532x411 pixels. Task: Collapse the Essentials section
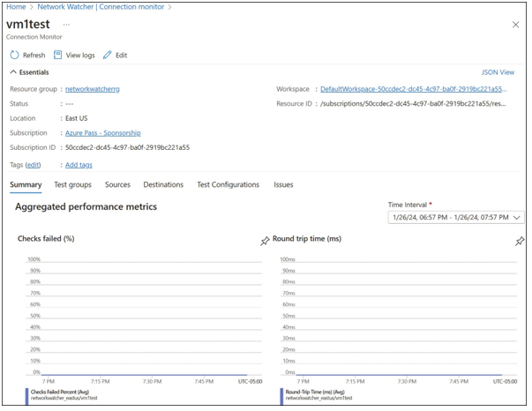(x=13, y=72)
